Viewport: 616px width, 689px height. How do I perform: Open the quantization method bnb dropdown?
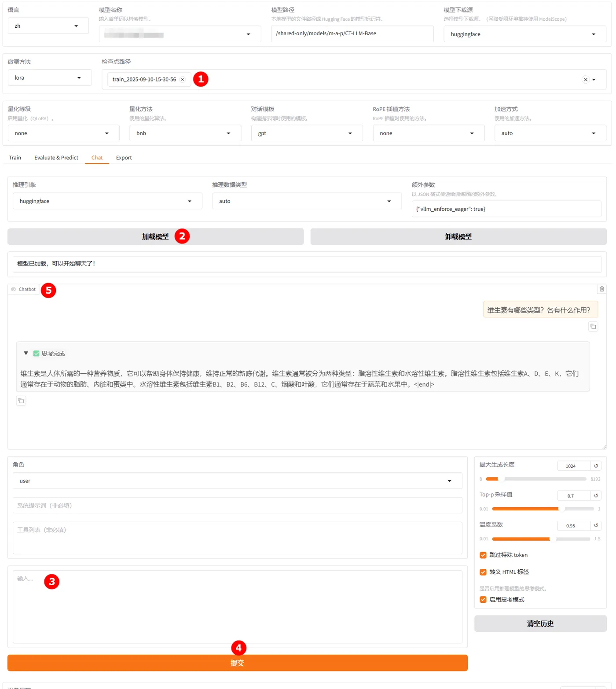coord(185,133)
